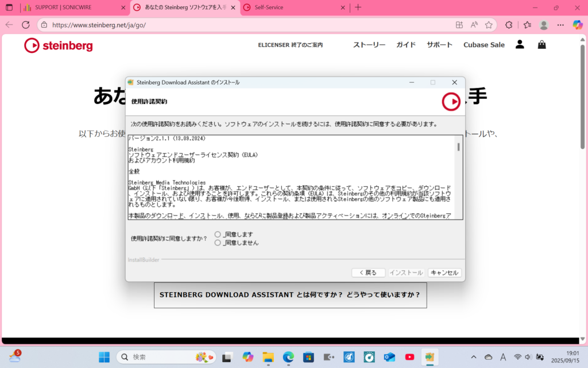
Task: Open Edge settings and more menu
Action: [560, 25]
